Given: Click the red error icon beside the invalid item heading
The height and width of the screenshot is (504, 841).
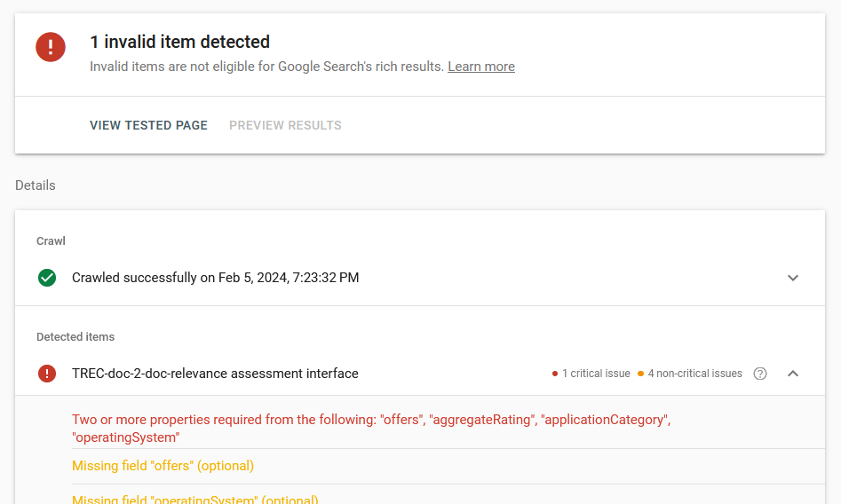Looking at the screenshot, I should point(51,47).
